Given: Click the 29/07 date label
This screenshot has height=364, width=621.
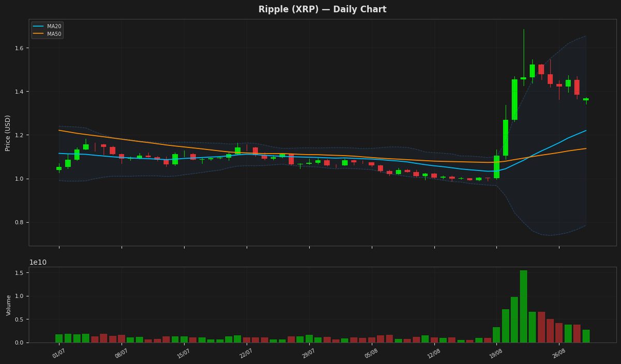Looking at the screenshot, I should [309, 354].
